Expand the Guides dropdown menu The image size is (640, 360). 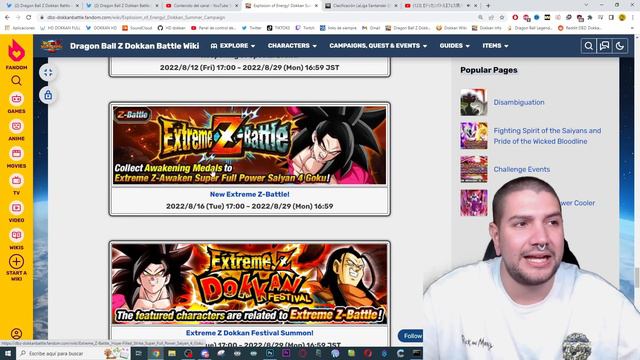pyautogui.click(x=454, y=46)
